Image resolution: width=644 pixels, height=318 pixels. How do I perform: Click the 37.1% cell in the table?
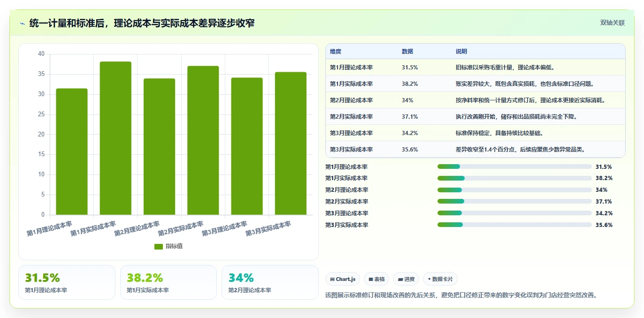pos(410,117)
